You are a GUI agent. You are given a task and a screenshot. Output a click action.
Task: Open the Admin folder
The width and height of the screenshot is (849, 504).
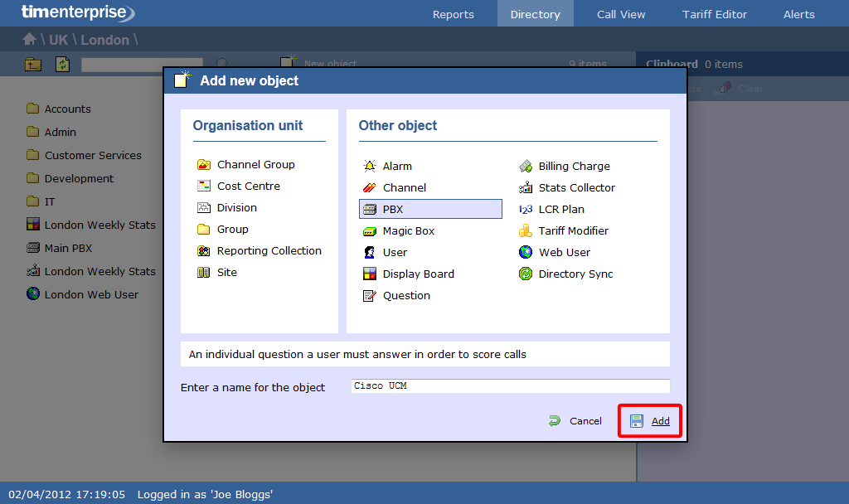coord(51,132)
